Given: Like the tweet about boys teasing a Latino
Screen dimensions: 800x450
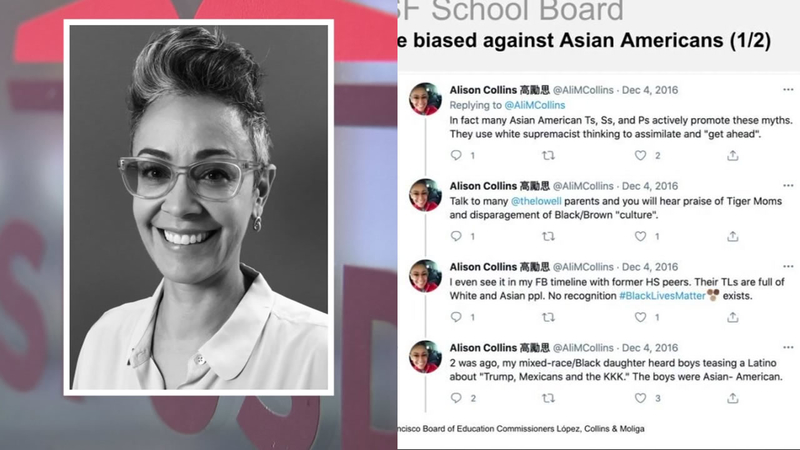Looking at the screenshot, I should 640,398.
